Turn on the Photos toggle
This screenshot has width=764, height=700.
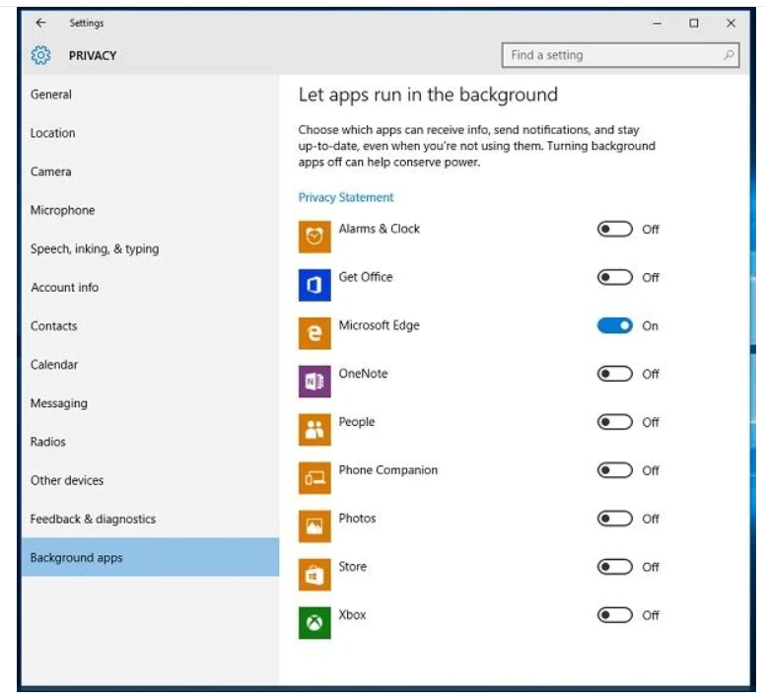[615, 519]
